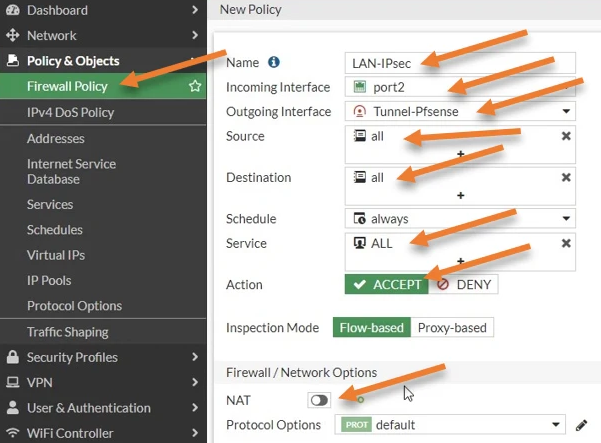Remove the Source 'all' entry with X
601x443 pixels.
click(x=566, y=136)
